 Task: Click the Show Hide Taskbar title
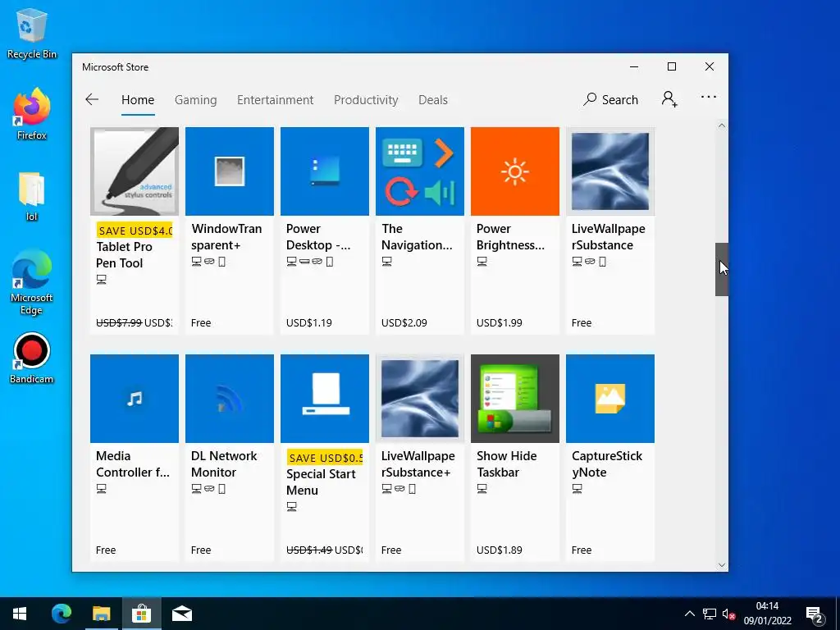[x=507, y=464]
